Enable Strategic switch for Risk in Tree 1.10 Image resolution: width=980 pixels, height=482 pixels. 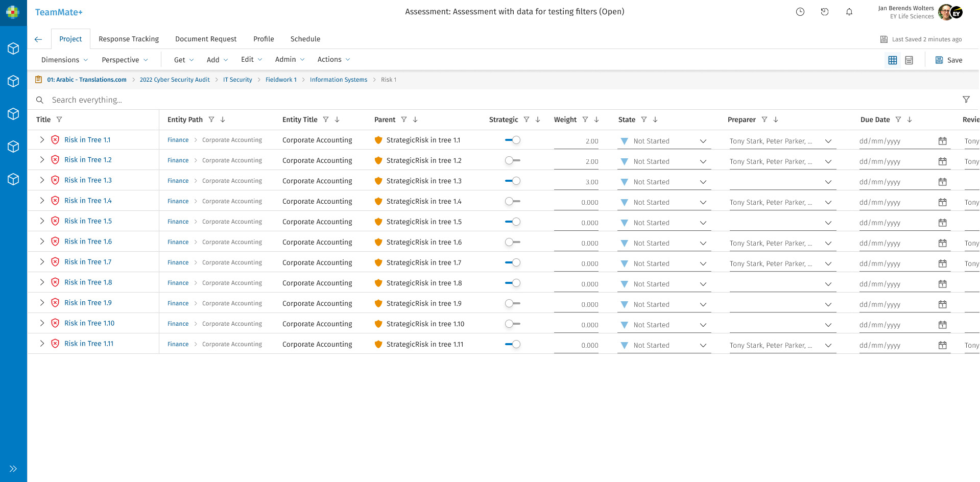(512, 324)
